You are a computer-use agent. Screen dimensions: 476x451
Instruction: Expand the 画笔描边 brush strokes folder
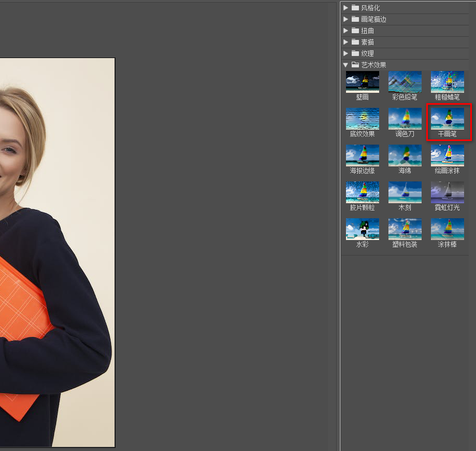pos(346,19)
